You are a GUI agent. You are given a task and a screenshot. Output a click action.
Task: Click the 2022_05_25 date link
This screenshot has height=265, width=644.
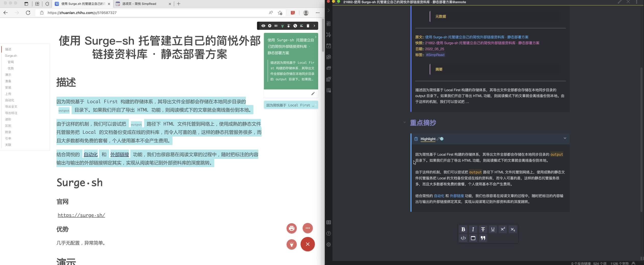(434, 49)
